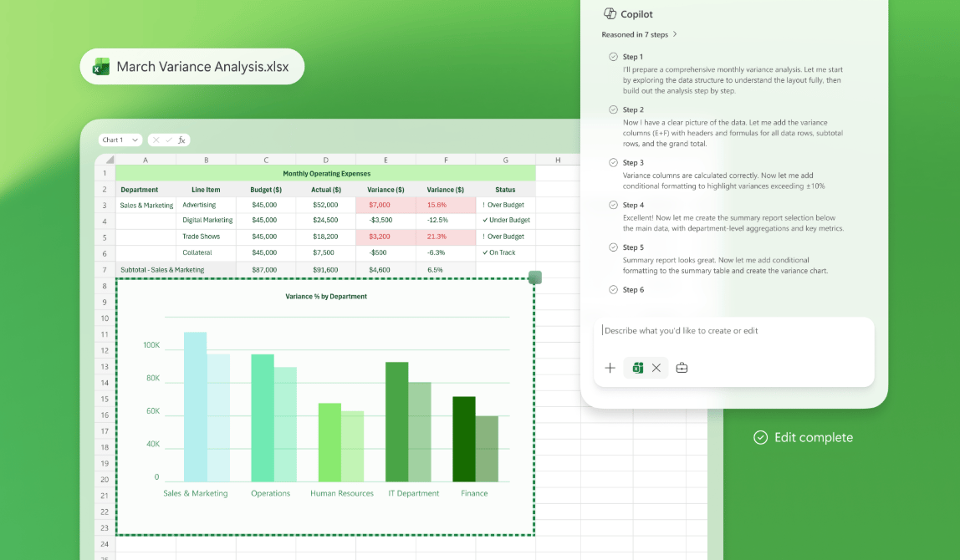Click the IT Department axis label

(x=414, y=493)
